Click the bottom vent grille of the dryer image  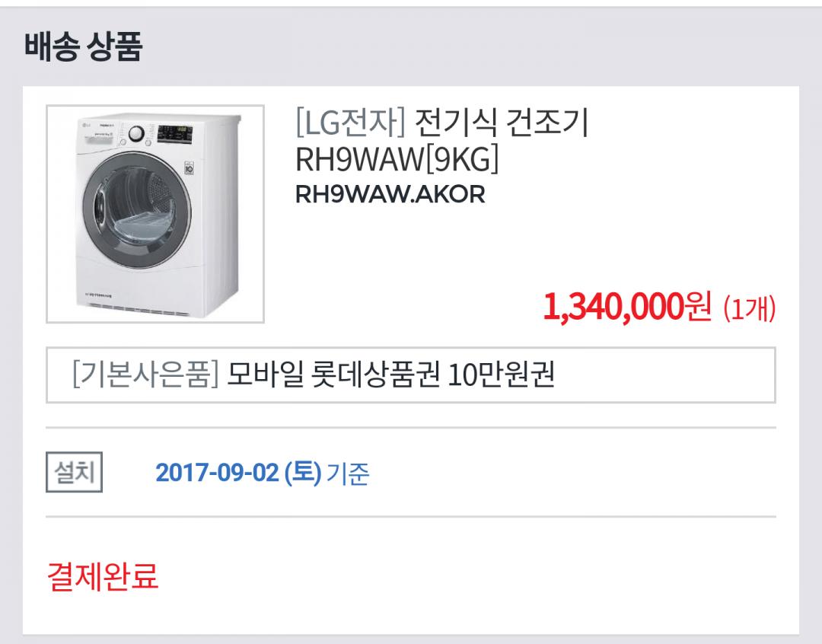(x=135, y=309)
